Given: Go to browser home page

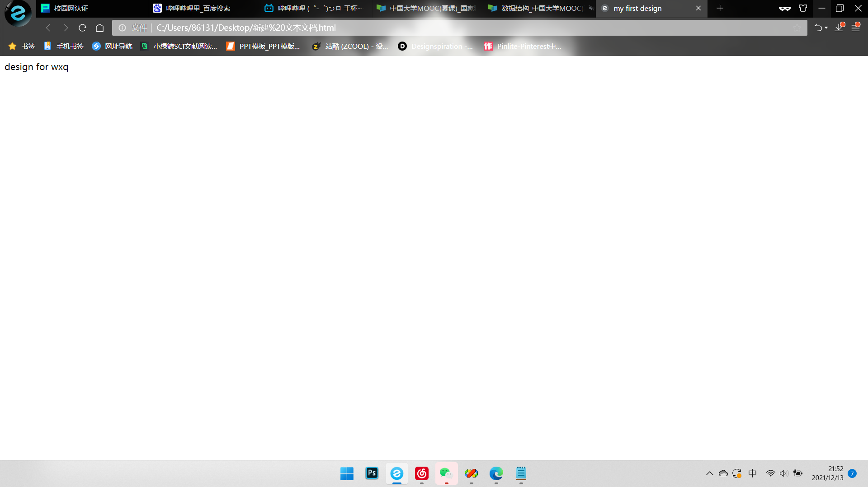Looking at the screenshot, I should 100,28.
